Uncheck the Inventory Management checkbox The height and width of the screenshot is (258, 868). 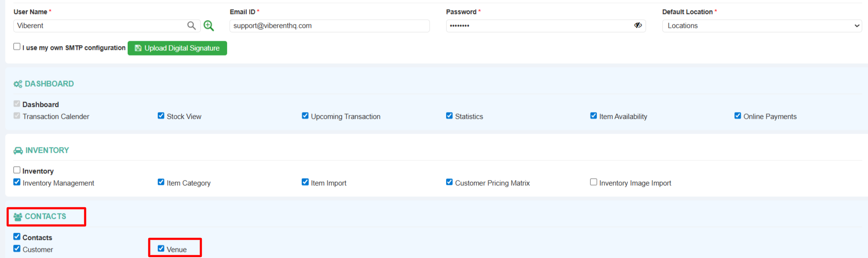(x=17, y=182)
